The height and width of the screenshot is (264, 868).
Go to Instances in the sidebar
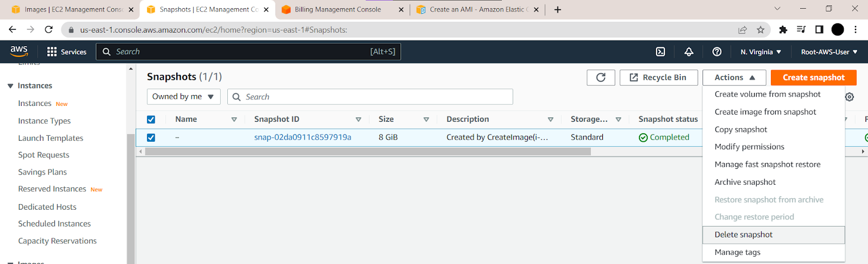pyautogui.click(x=35, y=103)
